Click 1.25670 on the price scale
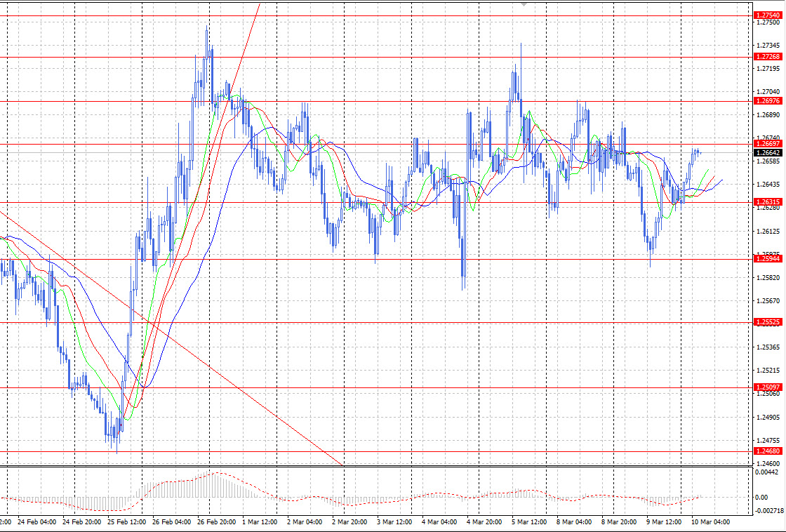 tap(768, 301)
